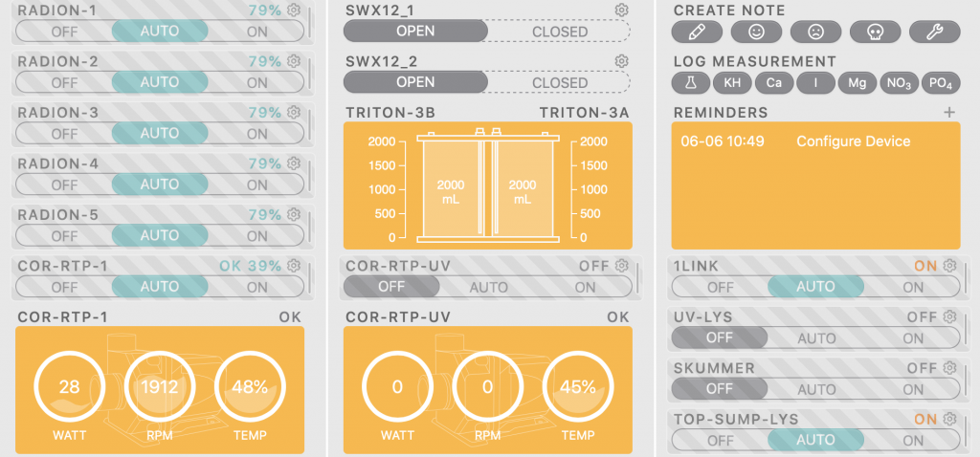Click the skull icon under Create Note
Viewport: 980px width, 457px height.
(875, 32)
